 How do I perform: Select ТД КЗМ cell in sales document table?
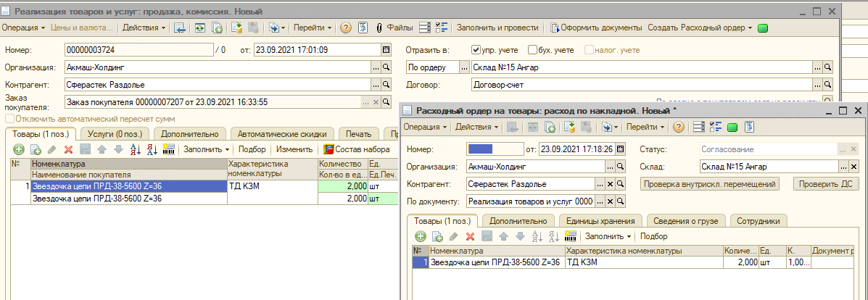pos(273,186)
